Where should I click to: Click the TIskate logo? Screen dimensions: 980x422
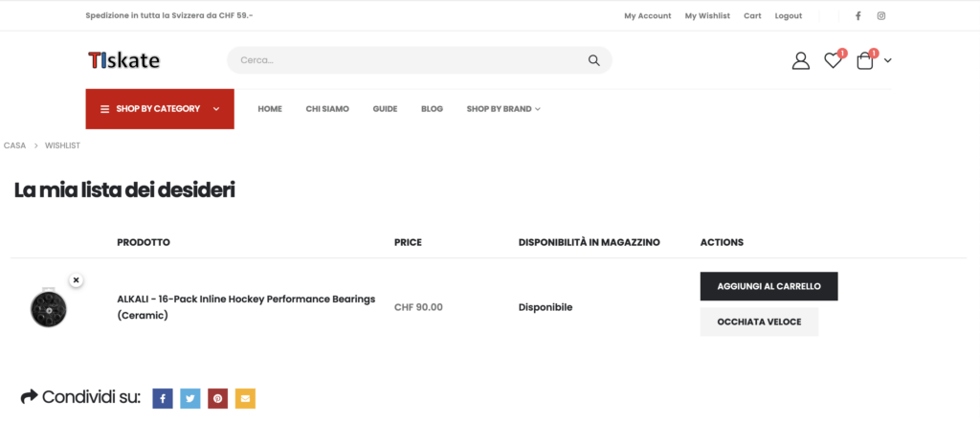[123, 60]
